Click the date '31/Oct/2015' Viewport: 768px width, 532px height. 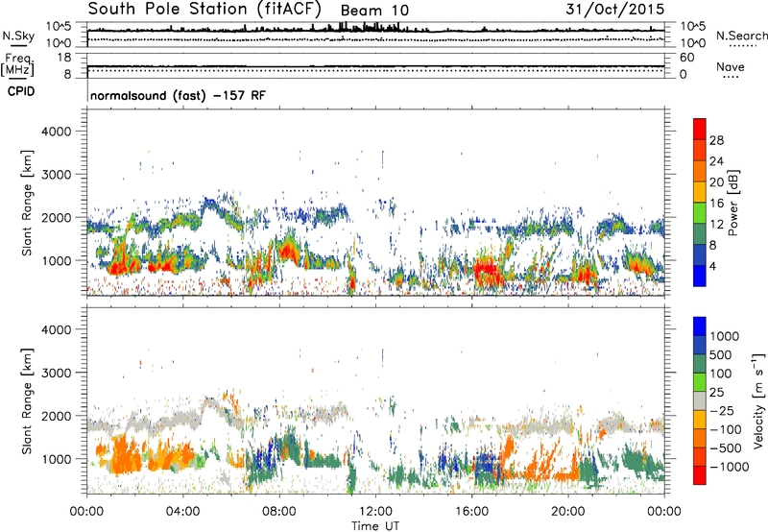[614, 9]
